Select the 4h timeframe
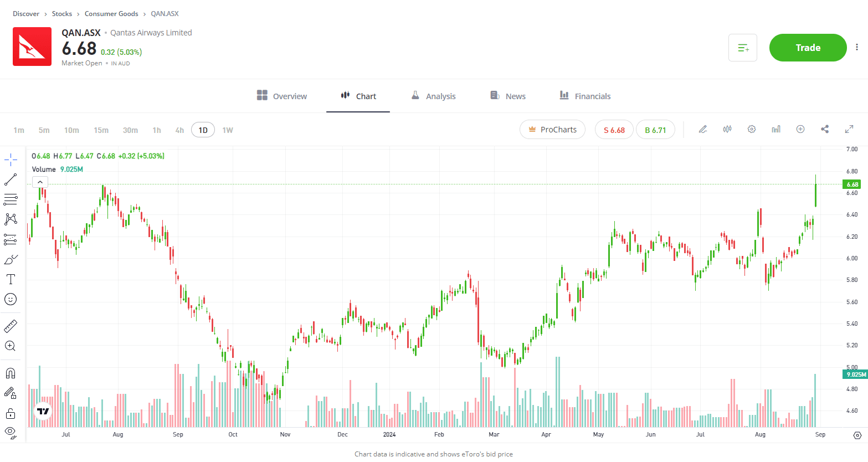Screen dimensions: 868x462 [x=179, y=130]
